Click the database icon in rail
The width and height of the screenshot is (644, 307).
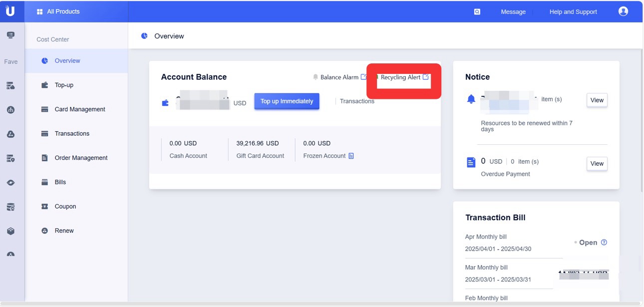pyautogui.click(x=10, y=207)
